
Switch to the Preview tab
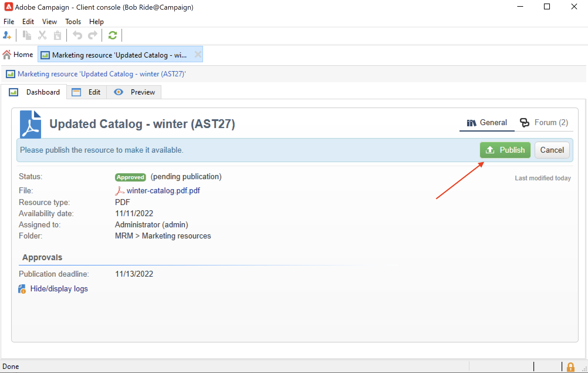[x=134, y=92]
